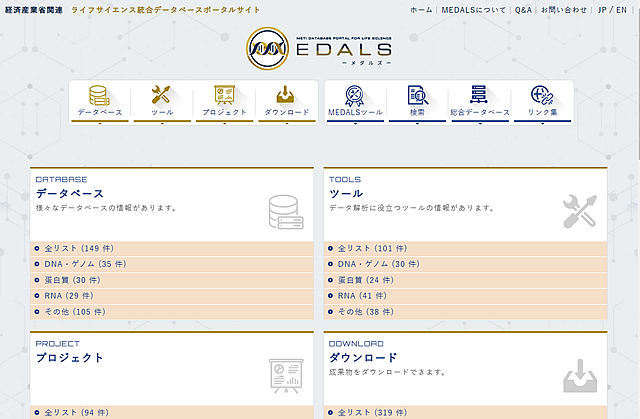Open the データベース database icon in navigation
Screen dimensions: 640x419
pos(99,95)
